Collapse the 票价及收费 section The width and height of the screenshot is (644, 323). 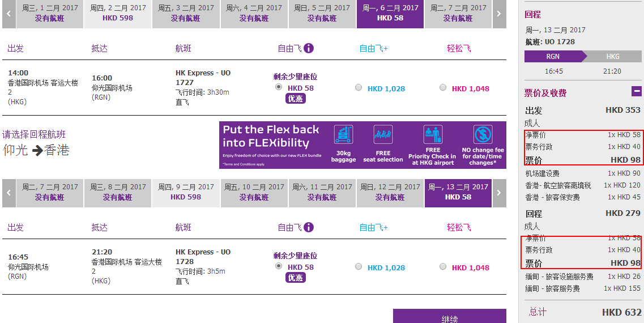636,91
